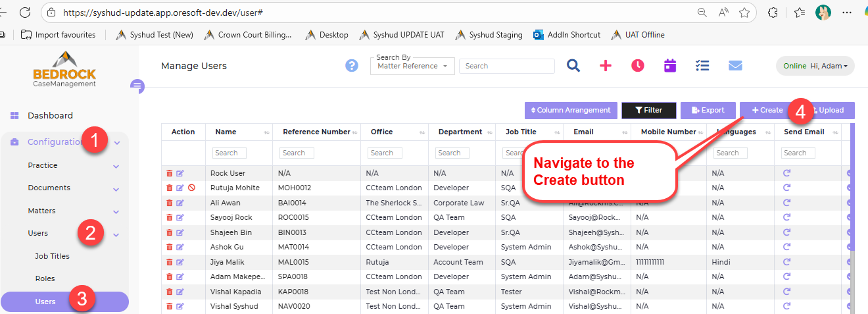Open the Job Titles sidebar item
The width and height of the screenshot is (868, 314).
52,256
